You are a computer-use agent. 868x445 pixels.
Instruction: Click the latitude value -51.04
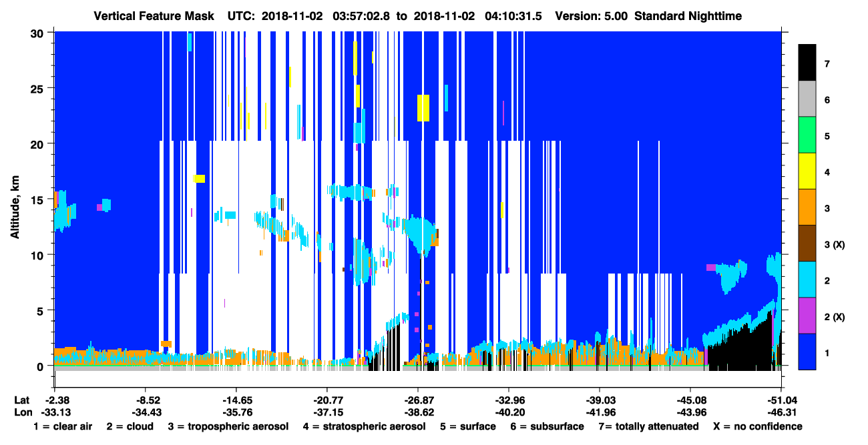point(781,400)
